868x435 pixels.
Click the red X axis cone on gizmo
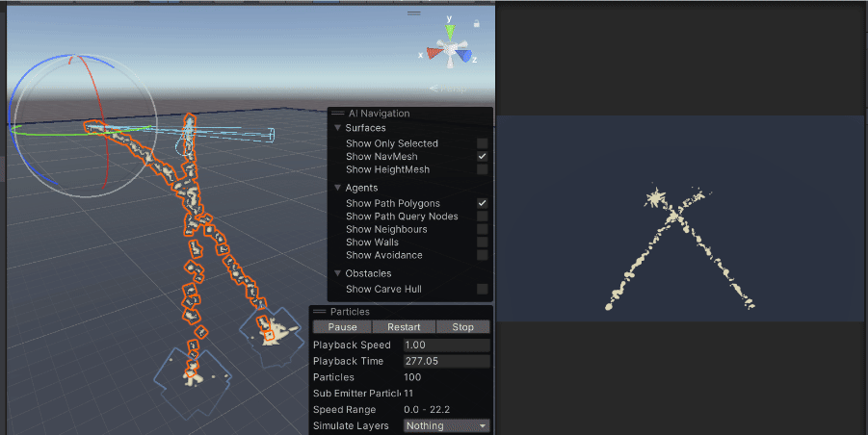(434, 53)
